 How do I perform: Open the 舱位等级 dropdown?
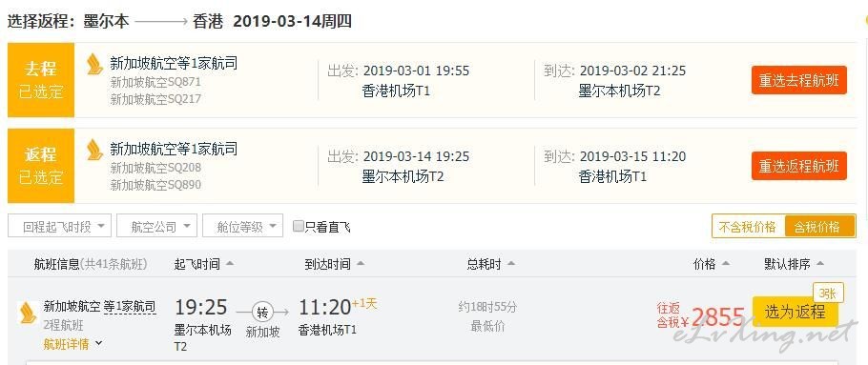point(242,226)
